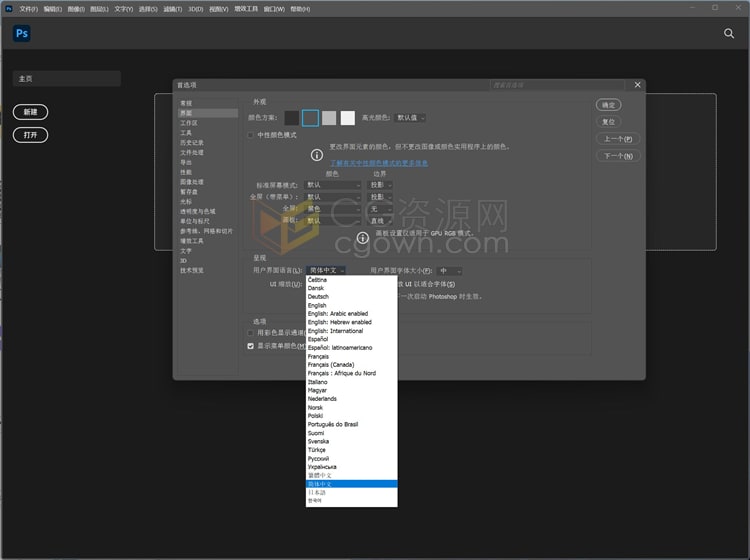Open 标准屏幕模式 color dropdown
Image resolution: width=750 pixels, height=560 pixels.
(x=332, y=185)
